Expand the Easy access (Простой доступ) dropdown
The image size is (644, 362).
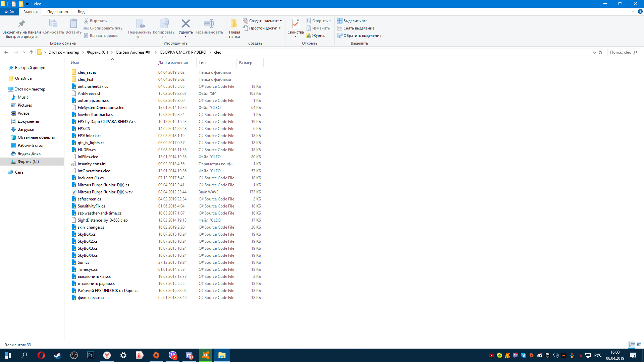[x=279, y=28]
